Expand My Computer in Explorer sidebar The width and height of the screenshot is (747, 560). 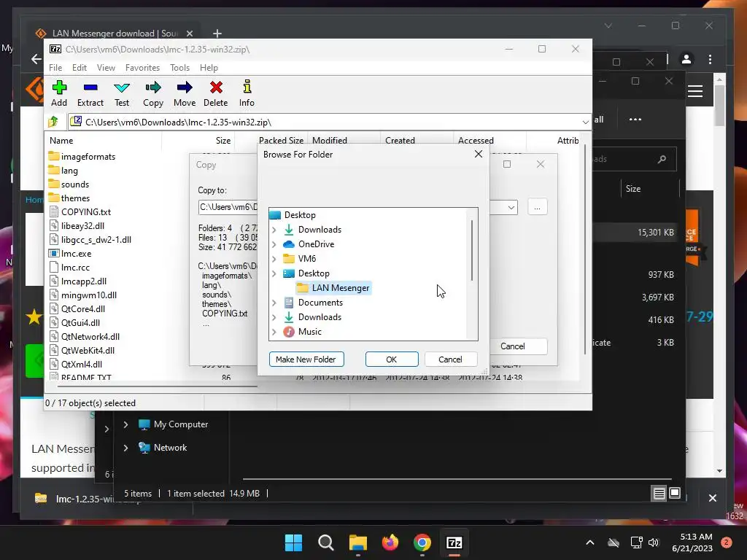125,424
